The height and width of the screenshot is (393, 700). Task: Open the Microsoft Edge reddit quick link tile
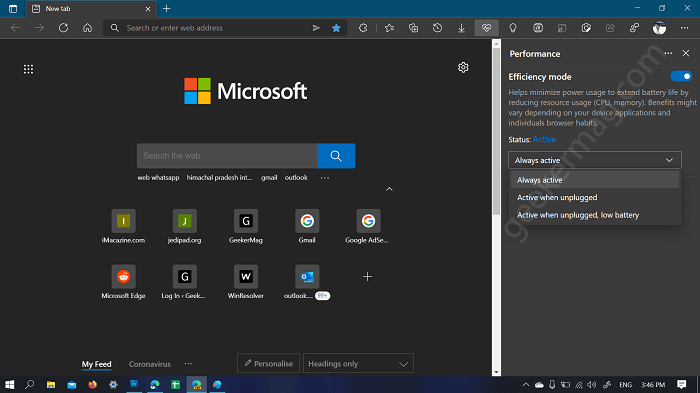(x=123, y=282)
